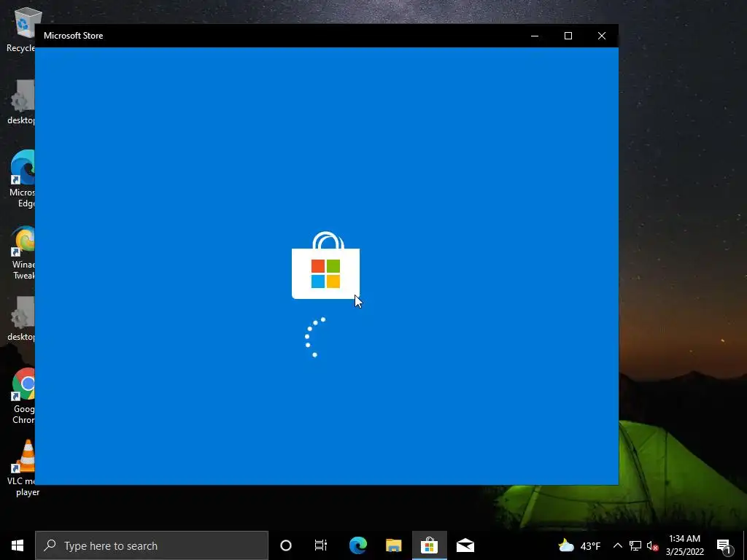Open clock and date 1:34 AM
The width and height of the screenshot is (747, 560).
tap(684, 545)
